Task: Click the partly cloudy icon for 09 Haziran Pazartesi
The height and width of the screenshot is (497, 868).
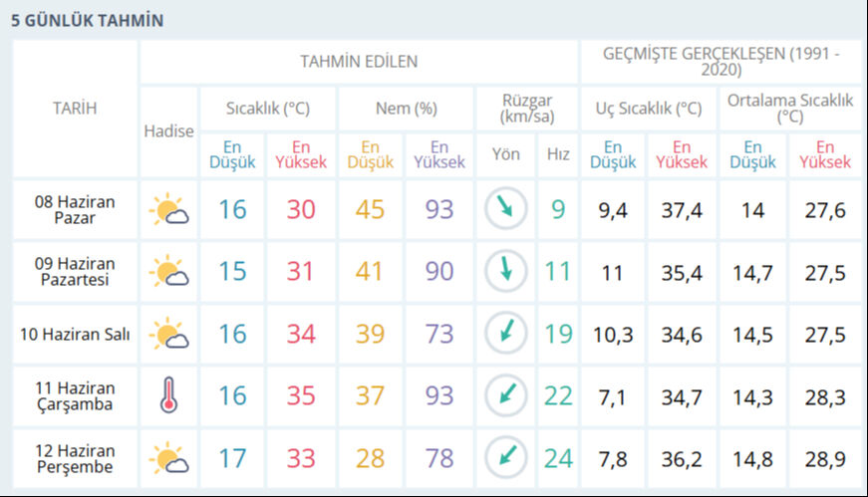Action: 168,272
